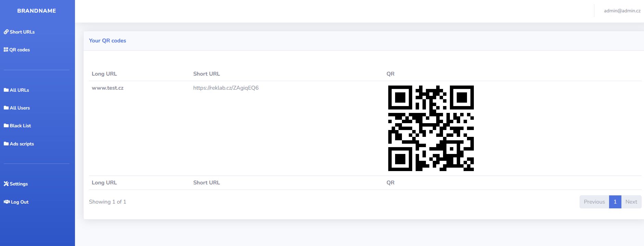The image size is (644, 246).
Task: Select page 1 in pagination
Action: coord(615,202)
